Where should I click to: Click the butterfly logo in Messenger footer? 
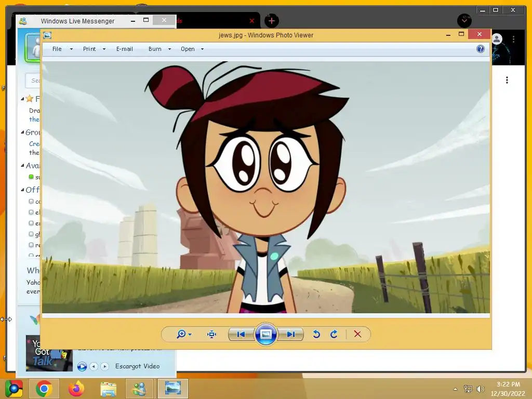(x=35, y=320)
